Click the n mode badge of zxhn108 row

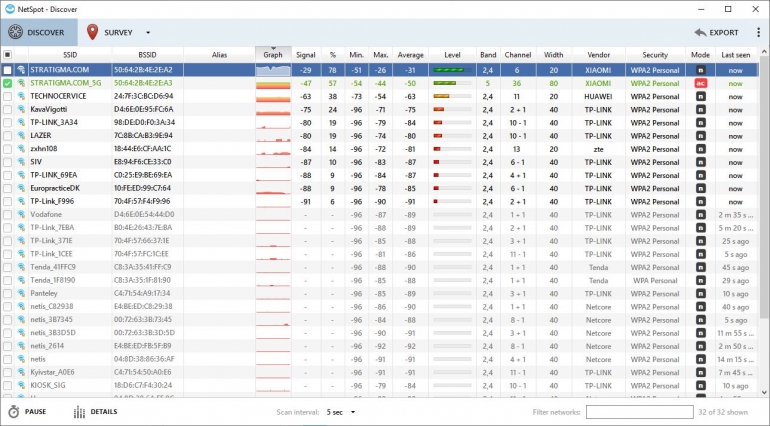tap(700, 149)
